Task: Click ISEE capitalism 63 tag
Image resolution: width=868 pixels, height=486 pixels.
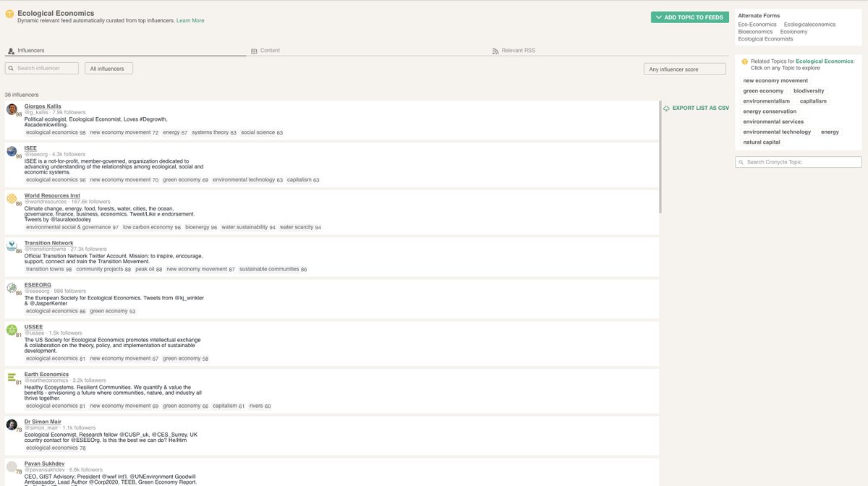Action: coord(303,179)
